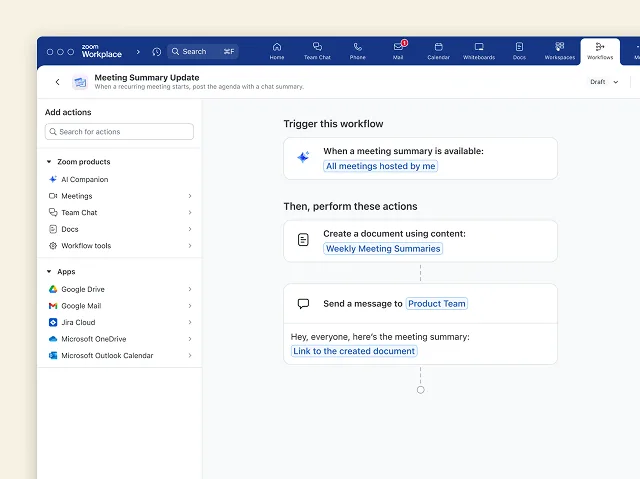Click the Search for actions field
The width and height of the screenshot is (640, 479).
coord(119,132)
